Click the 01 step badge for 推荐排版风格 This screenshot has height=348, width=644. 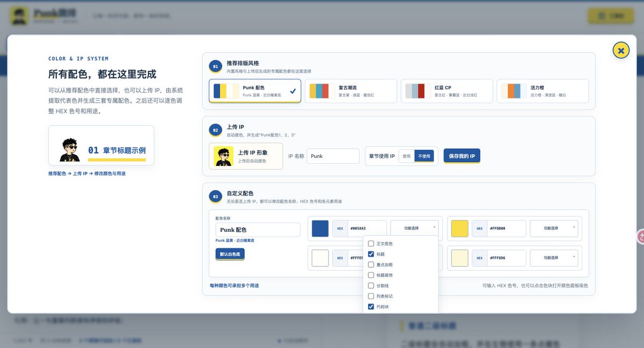215,67
